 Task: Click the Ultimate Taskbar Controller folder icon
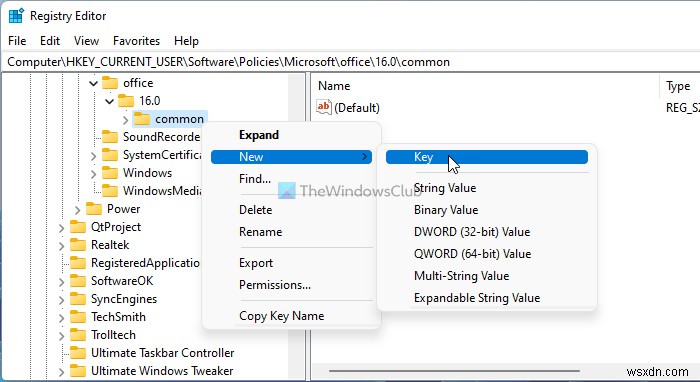point(78,353)
